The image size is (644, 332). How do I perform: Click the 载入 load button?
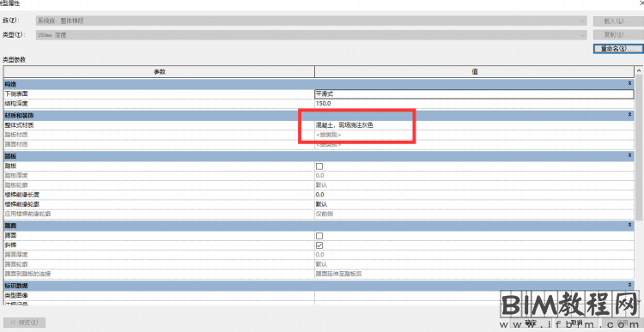coord(617,21)
